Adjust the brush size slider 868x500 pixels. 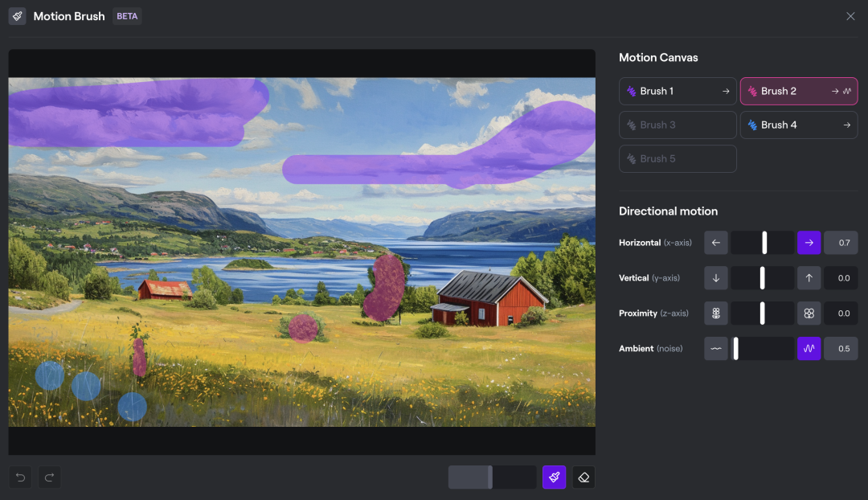click(x=492, y=477)
